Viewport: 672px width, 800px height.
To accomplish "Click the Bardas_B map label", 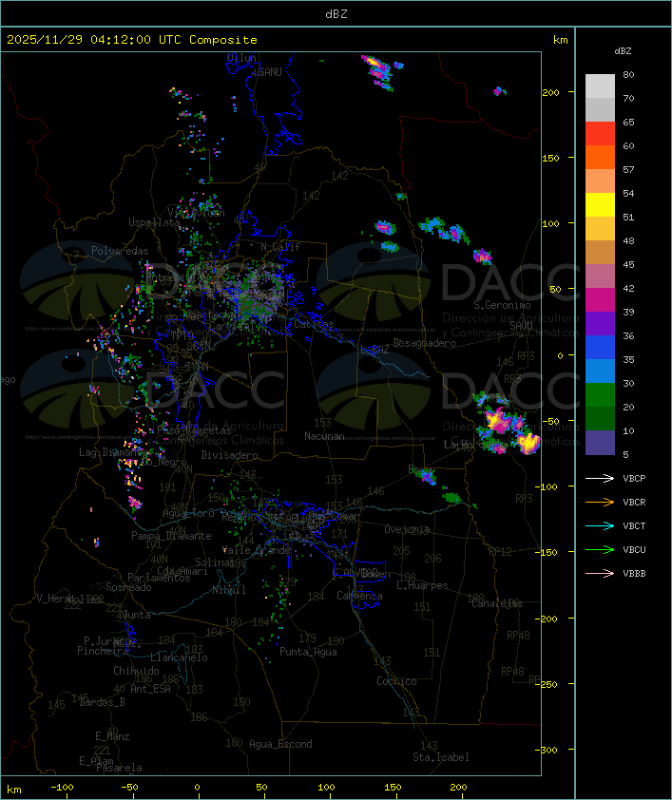I will (x=102, y=702).
